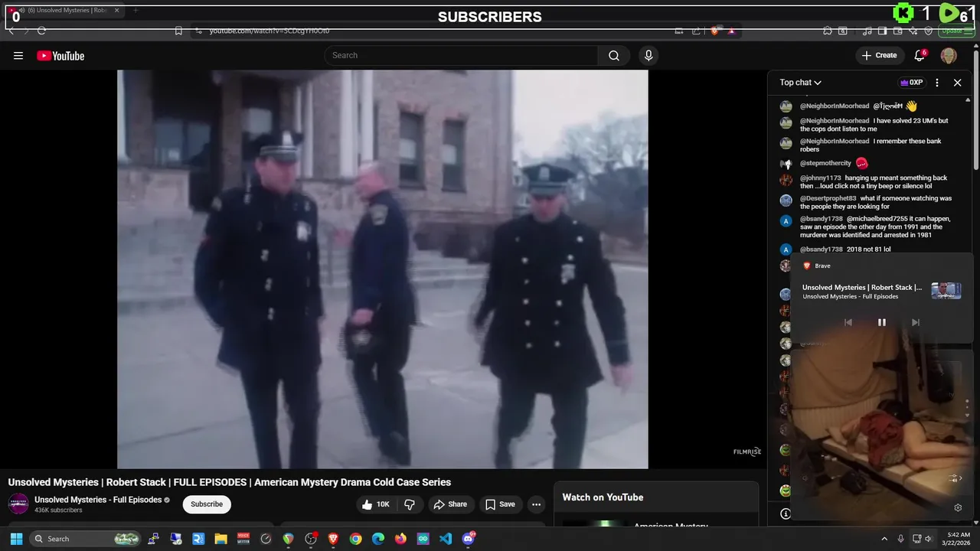Open the Windows Start menu
This screenshot has height=551, width=980.
(x=16, y=539)
